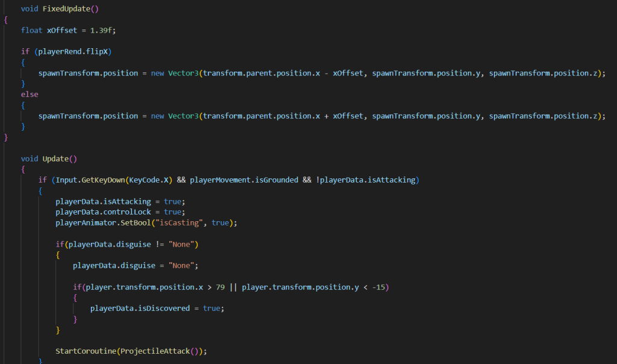Click the float keyword before xOffset

(31, 30)
